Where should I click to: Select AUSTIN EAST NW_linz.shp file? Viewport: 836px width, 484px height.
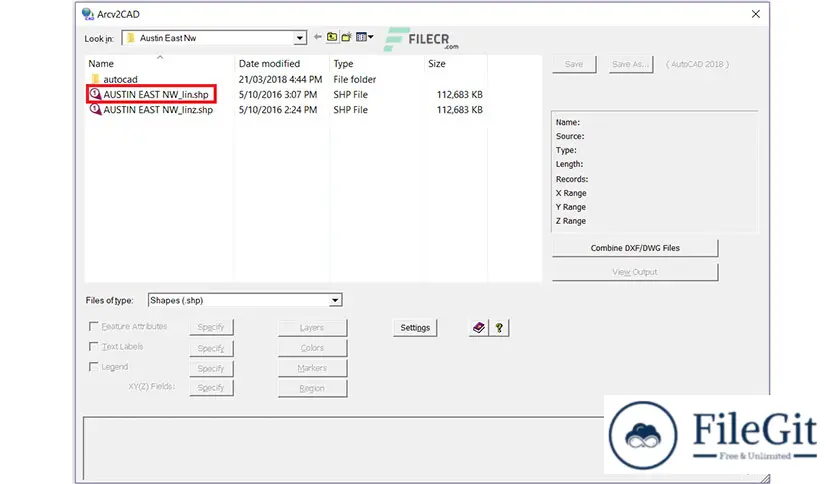click(x=158, y=110)
